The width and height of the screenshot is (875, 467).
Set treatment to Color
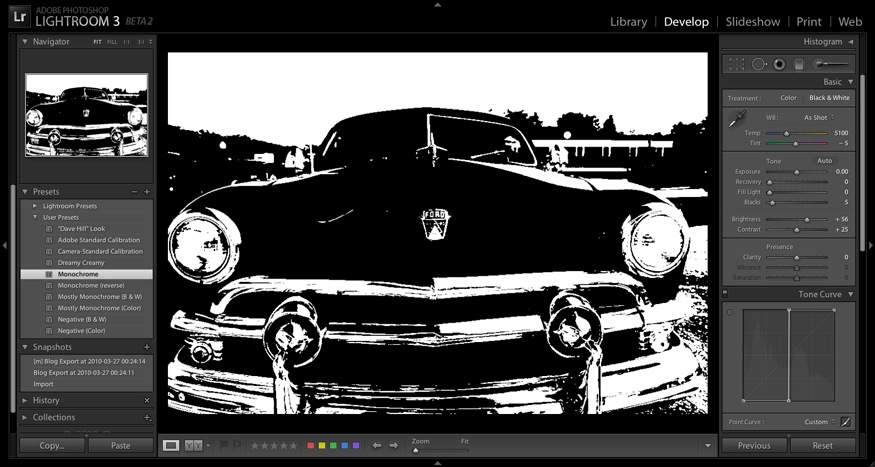788,98
